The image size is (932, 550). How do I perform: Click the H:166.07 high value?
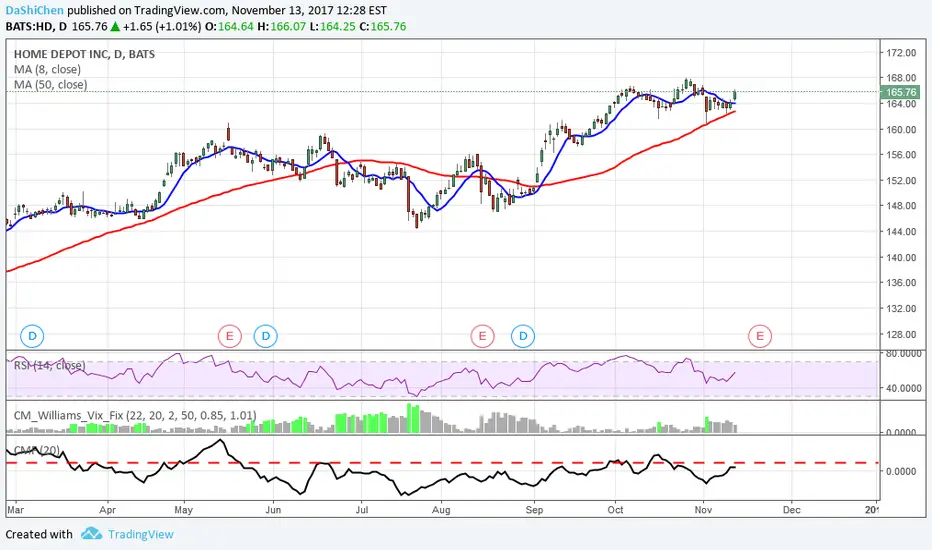pyautogui.click(x=282, y=27)
